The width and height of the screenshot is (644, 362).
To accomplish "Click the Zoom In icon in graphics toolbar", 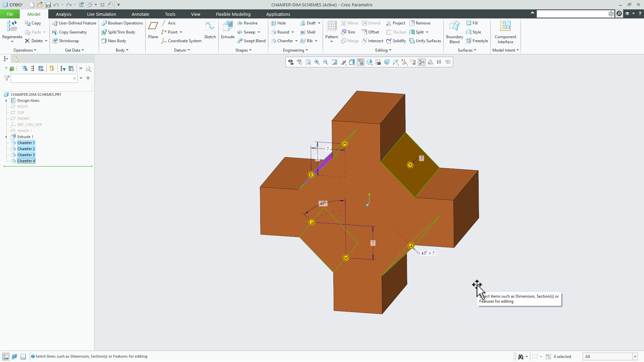I will click(x=317, y=62).
